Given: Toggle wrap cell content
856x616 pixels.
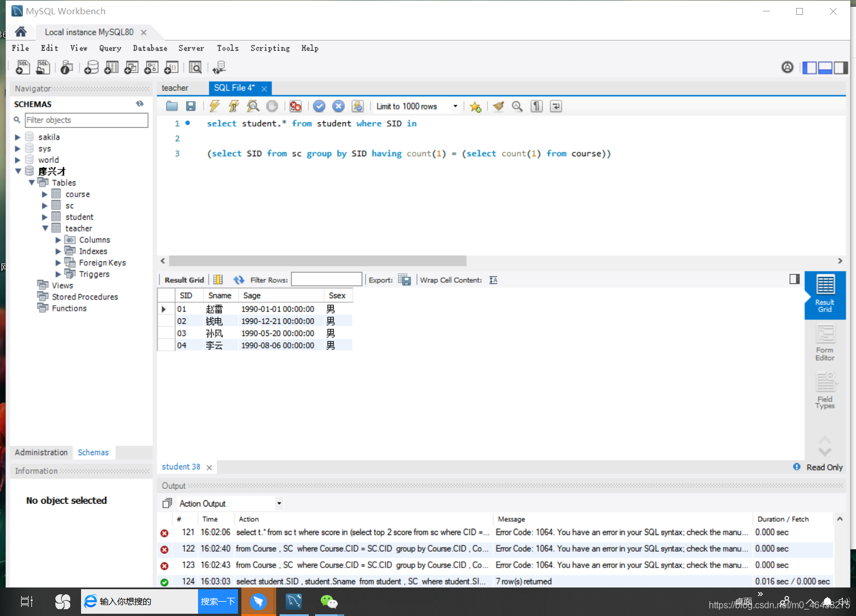Looking at the screenshot, I should coord(494,280).
